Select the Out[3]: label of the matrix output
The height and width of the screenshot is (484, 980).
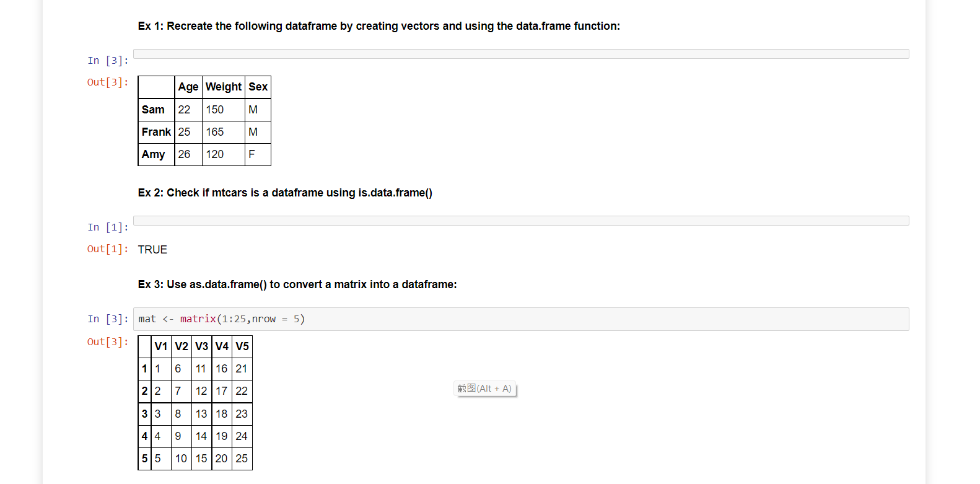click(x=108, y=341)
